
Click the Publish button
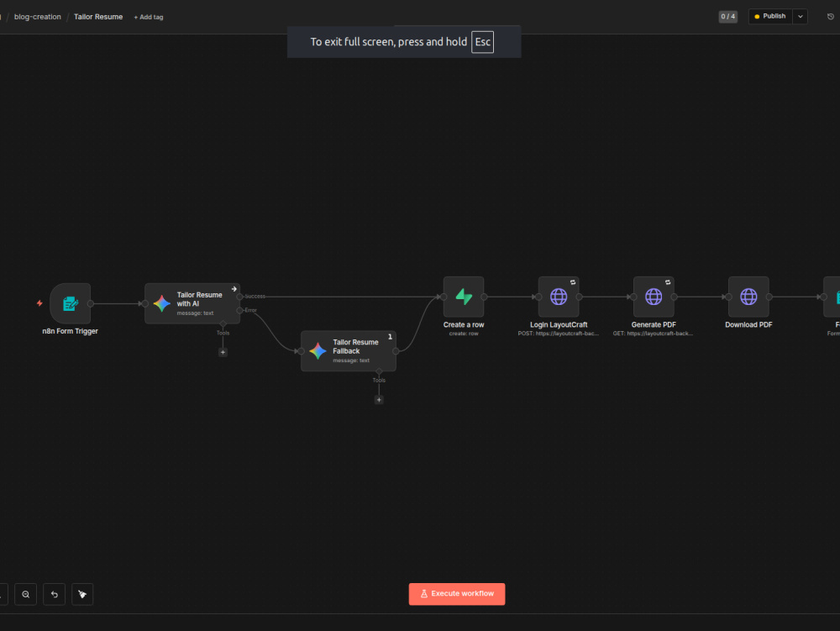tap(770, 17)
